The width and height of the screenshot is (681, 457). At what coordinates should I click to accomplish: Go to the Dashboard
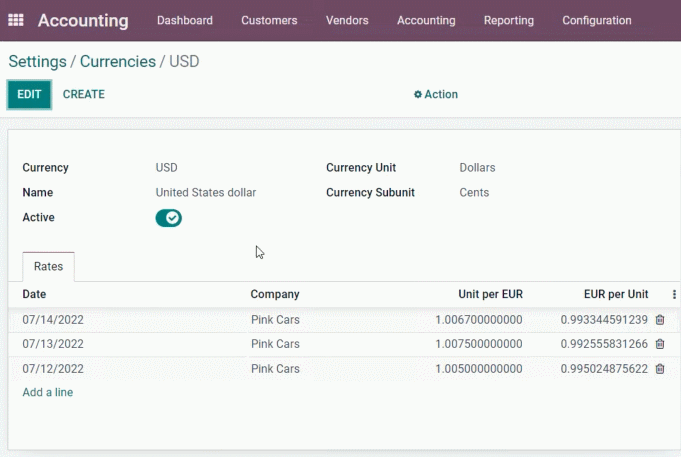point(185,20)
